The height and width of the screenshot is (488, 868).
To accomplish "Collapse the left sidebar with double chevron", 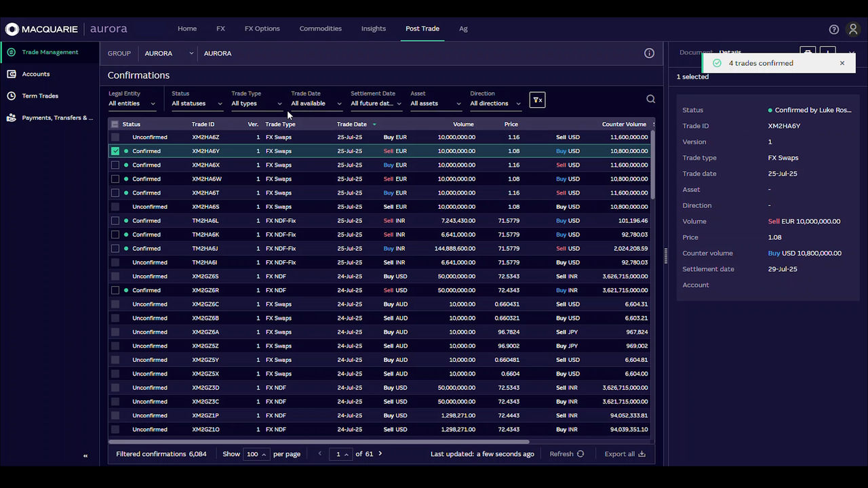I will (85, 456).
